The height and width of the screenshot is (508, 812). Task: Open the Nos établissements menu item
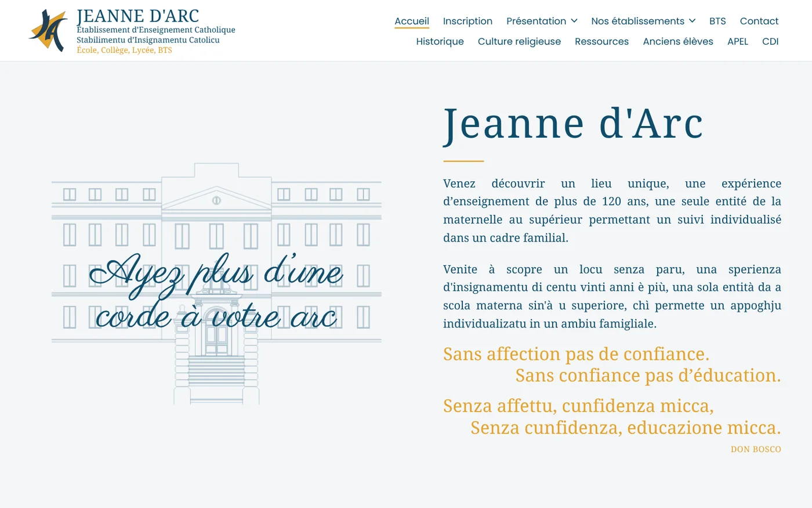(x=637, y=21)
